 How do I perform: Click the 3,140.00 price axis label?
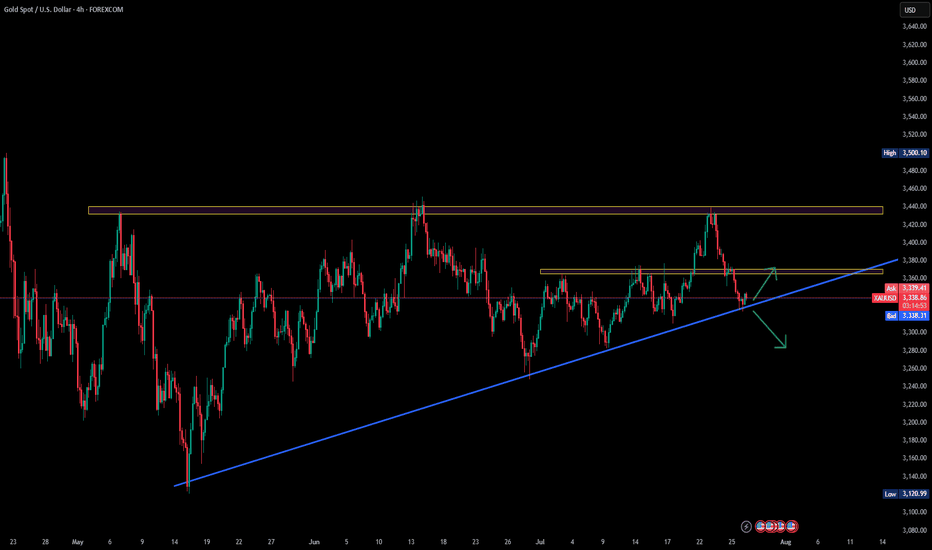click(x=914, y=476)
